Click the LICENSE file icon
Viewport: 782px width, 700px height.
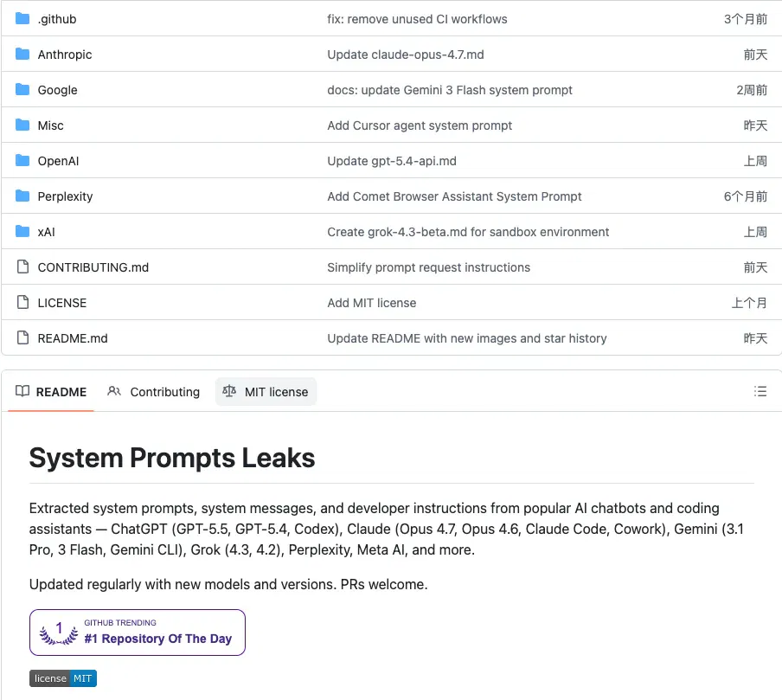(x=22, y=302)
